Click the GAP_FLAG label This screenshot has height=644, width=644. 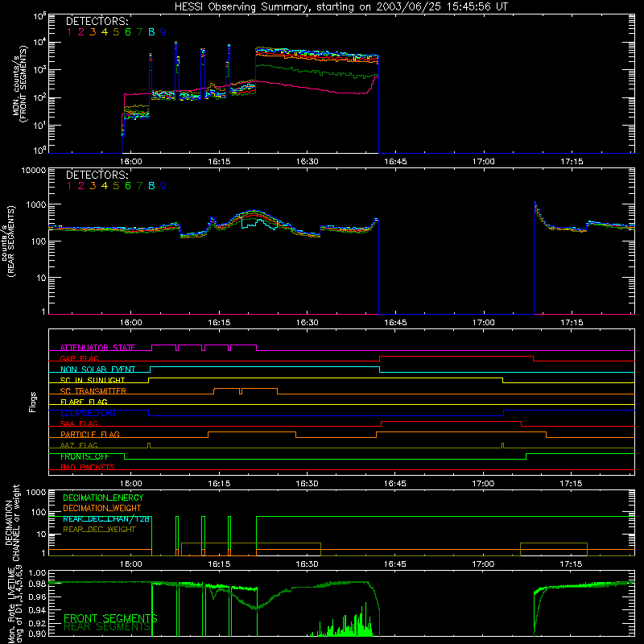click(79, 358)
